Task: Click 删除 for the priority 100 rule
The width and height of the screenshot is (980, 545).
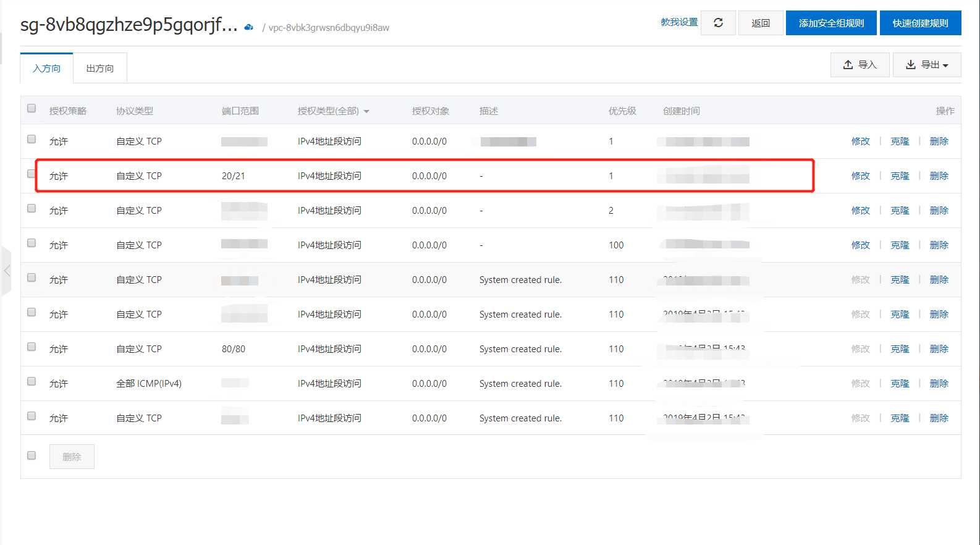Action: pos(939,245)
